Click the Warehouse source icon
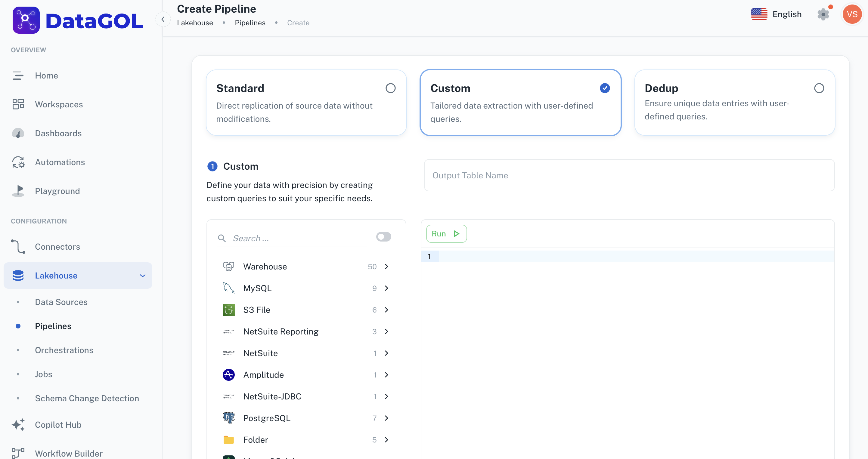The width and height of the screenshot is (868, 459). click(228, 266)
